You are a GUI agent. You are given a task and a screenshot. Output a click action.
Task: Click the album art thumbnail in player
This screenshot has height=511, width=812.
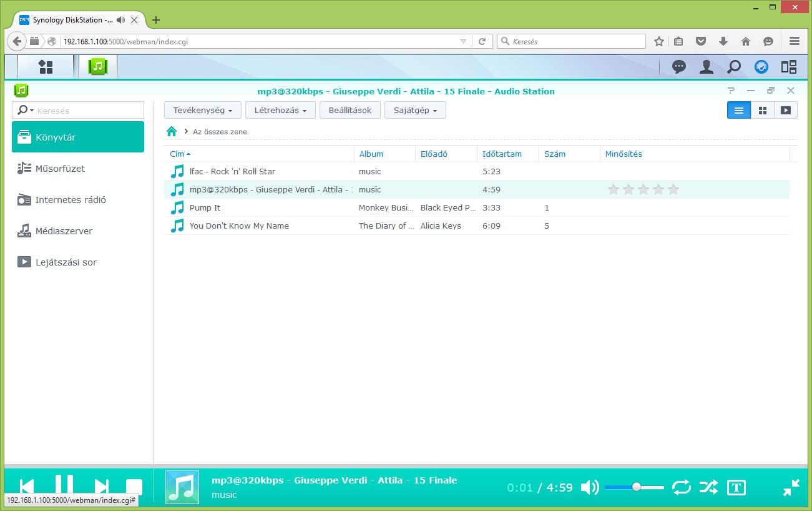tap(182, 487)
